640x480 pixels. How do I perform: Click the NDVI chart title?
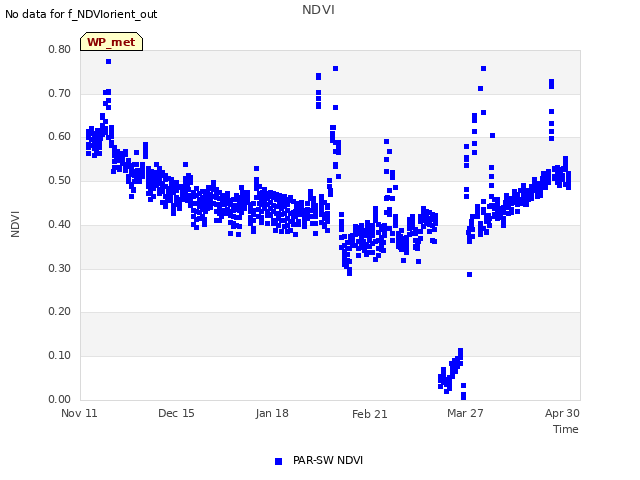click(x=318, y=10)
